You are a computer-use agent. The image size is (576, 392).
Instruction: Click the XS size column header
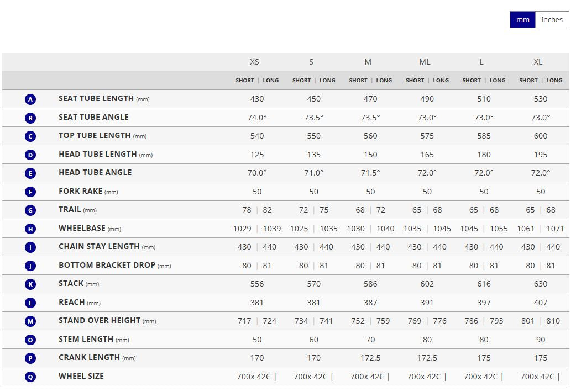[x=254, y=62]
